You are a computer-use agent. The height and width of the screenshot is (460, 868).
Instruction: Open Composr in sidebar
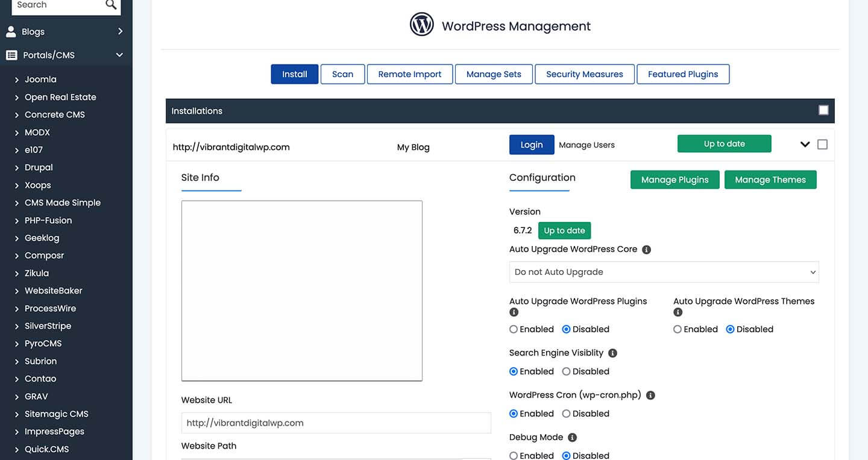[44, 256]
